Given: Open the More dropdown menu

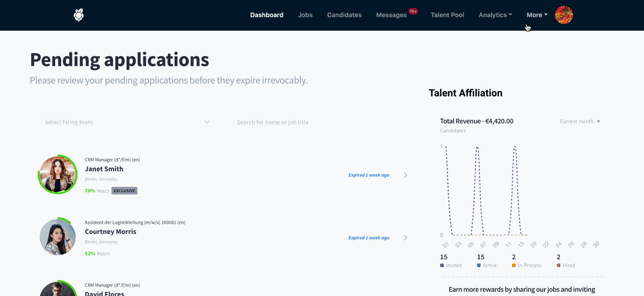Looking at the screenshot, I should point(537,15).
